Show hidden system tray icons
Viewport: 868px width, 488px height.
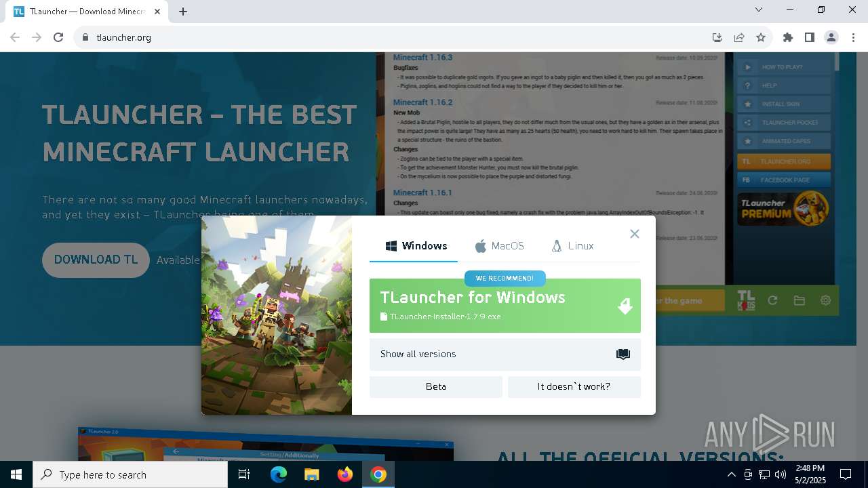[x=731, y=474]
